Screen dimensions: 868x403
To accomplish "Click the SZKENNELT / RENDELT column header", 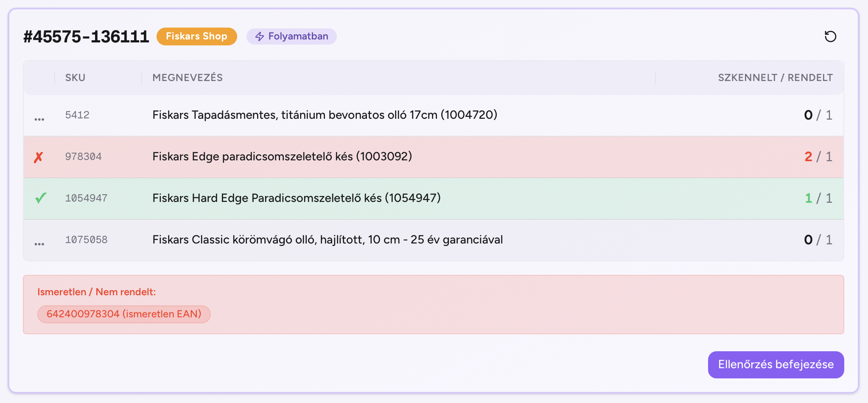I will [x=775, y=78].
